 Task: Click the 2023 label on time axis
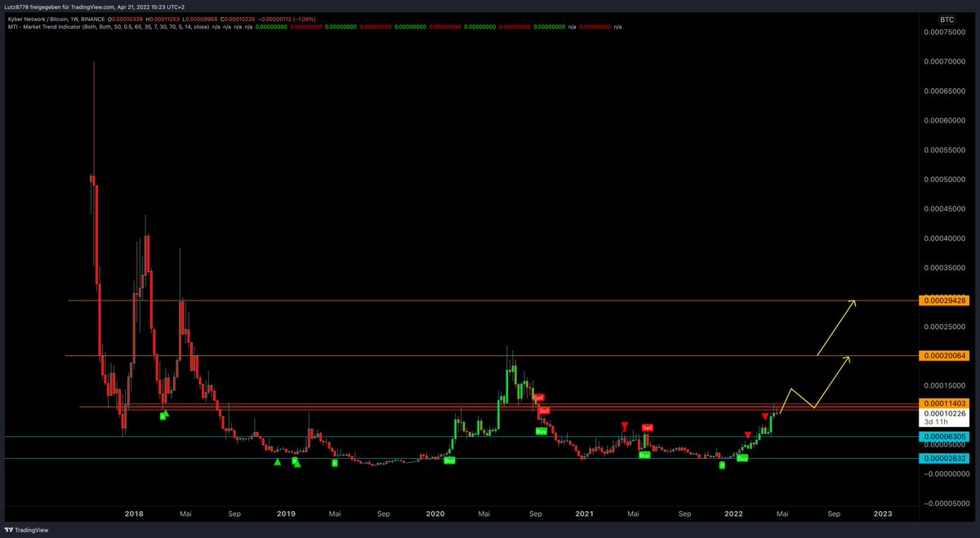[883, 514]
